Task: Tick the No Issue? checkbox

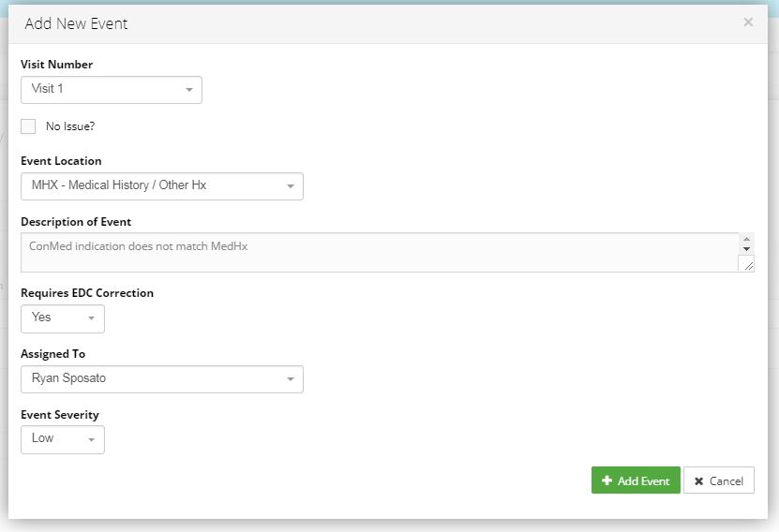Action: [x=28, y=126]
